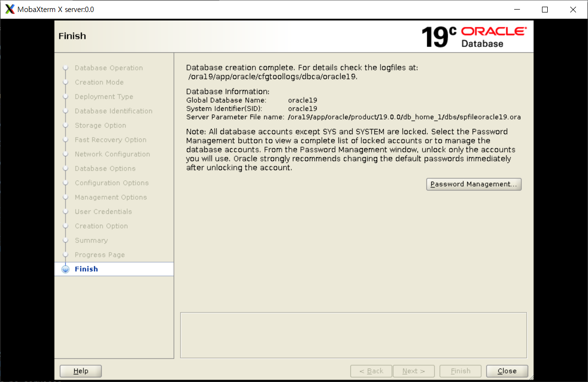Click the 'Database Information:' heading
Image resolution: width=588 pixels, height=382 pixels.
point(228,92)
